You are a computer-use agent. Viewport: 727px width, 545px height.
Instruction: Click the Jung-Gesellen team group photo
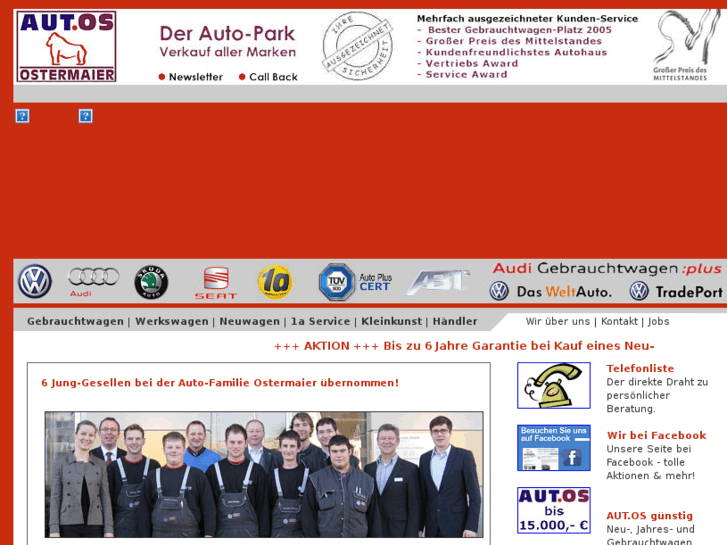click(x=264, y=474)
